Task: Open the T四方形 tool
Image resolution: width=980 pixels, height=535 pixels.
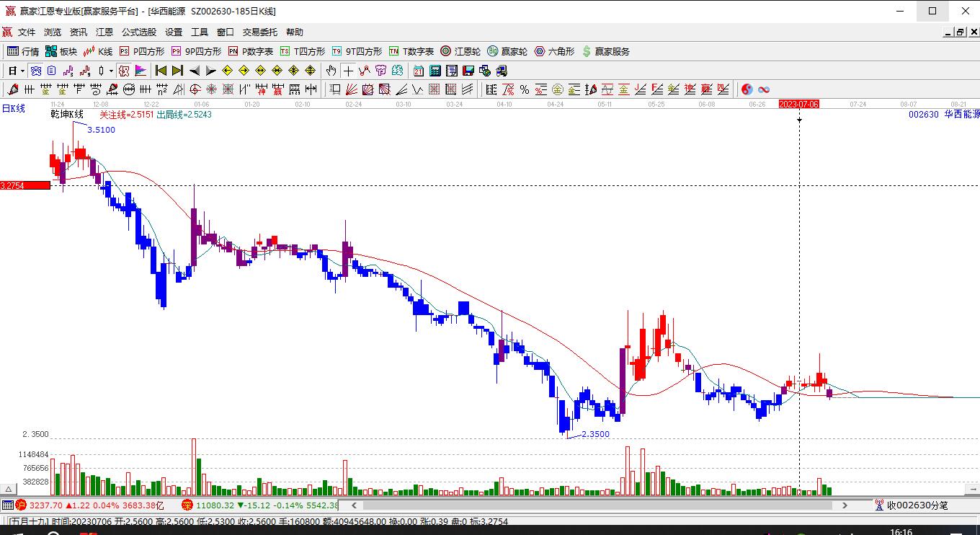Action: 303,51
